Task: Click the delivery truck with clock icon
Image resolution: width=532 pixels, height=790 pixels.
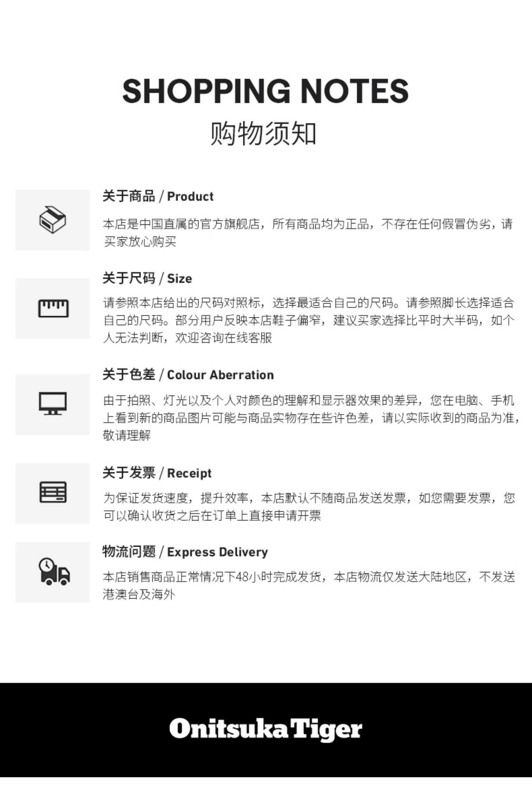Action: tap(54, 571)
